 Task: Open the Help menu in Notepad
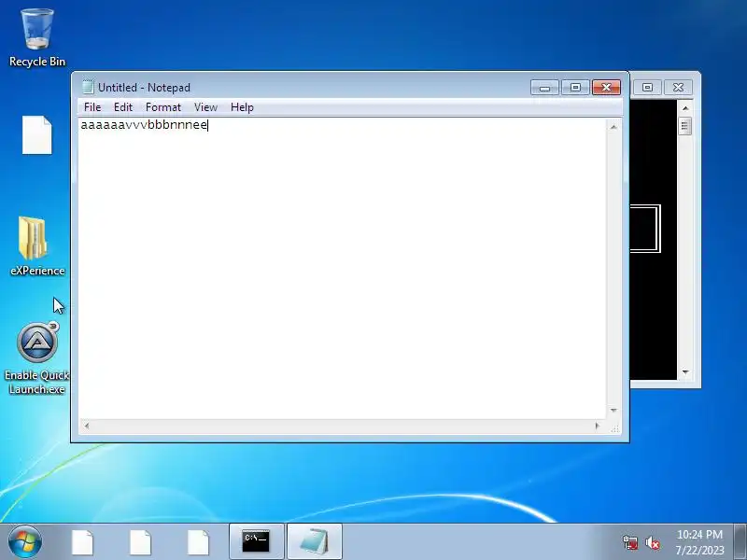pyautogui.click(x=242, y=107)
